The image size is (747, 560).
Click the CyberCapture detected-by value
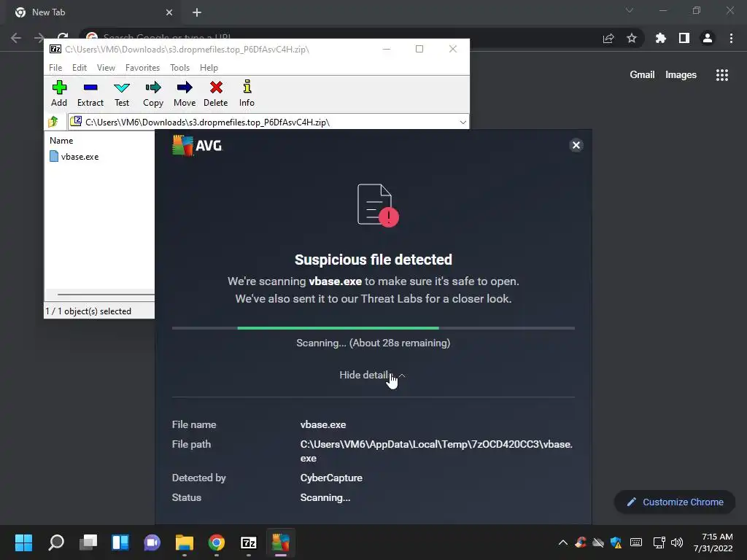click(331, 478)
